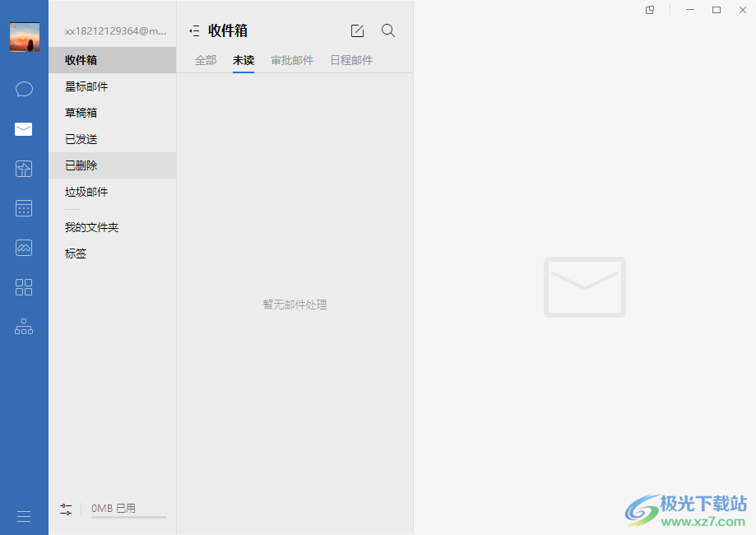
Task: Open mail search
Action: click(x=387, y=30)
